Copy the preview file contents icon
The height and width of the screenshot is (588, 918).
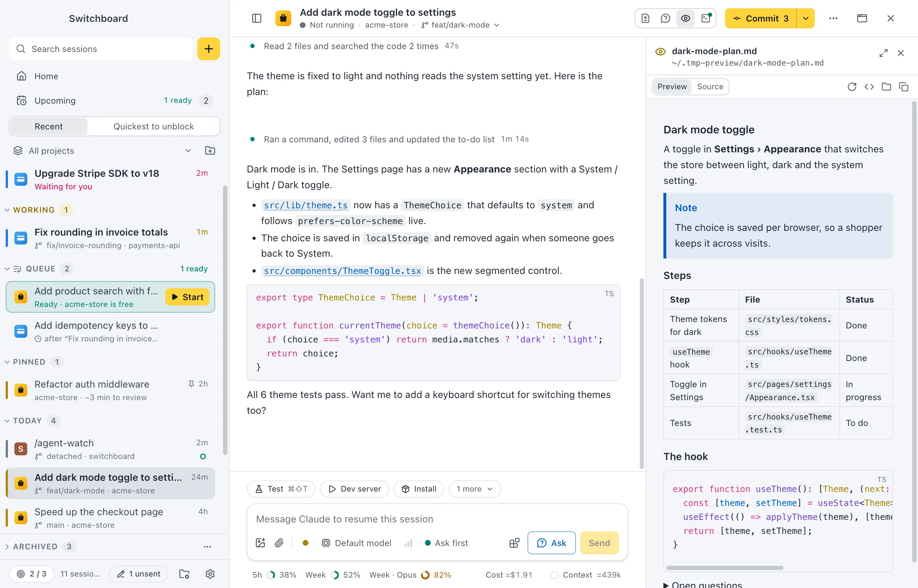(x=904, y=87)
